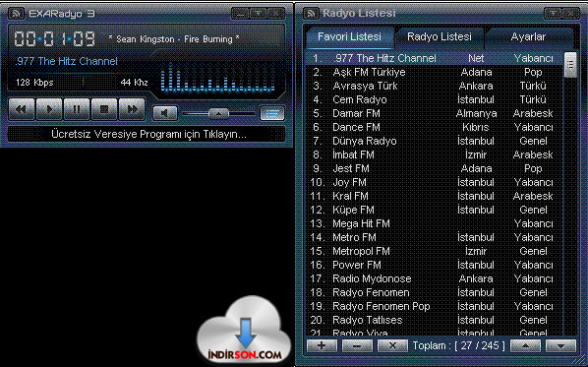Open the Ücretsiz Veresiye Programı link
Image resolution: width=588 pixels, height=367 pixels.
click(148, 134)
